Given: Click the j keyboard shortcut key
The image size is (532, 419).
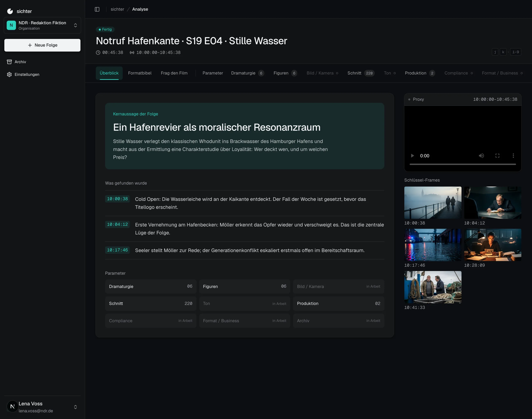Looking at the screenshot, I should (495, 52).
